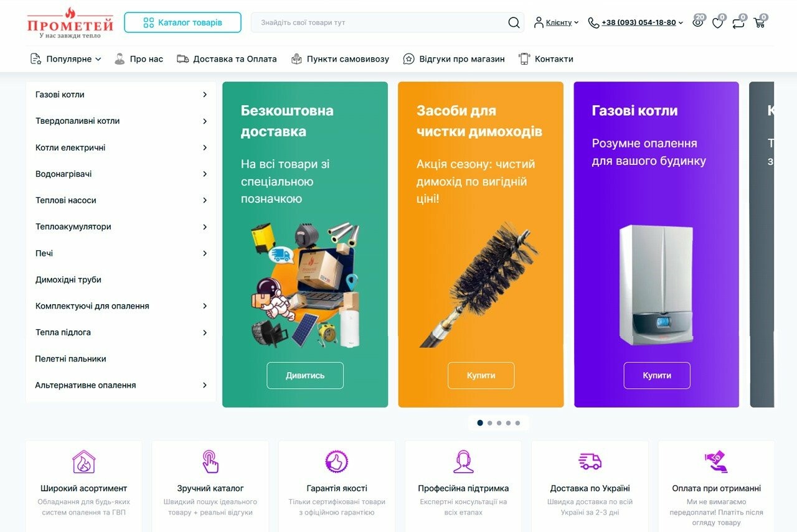Click the search input field

380,22
